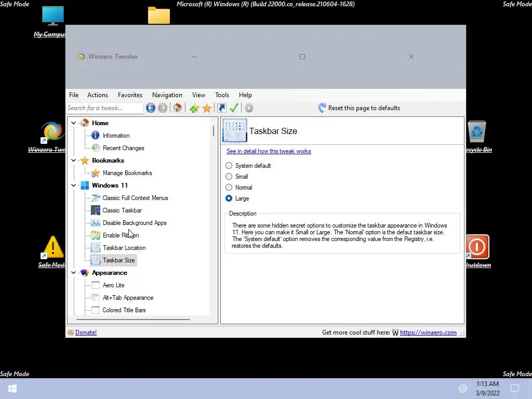Open the Favorites menu
Viewport: 532px width, 399px height.
pyautogui.click(x=130, y=95)
